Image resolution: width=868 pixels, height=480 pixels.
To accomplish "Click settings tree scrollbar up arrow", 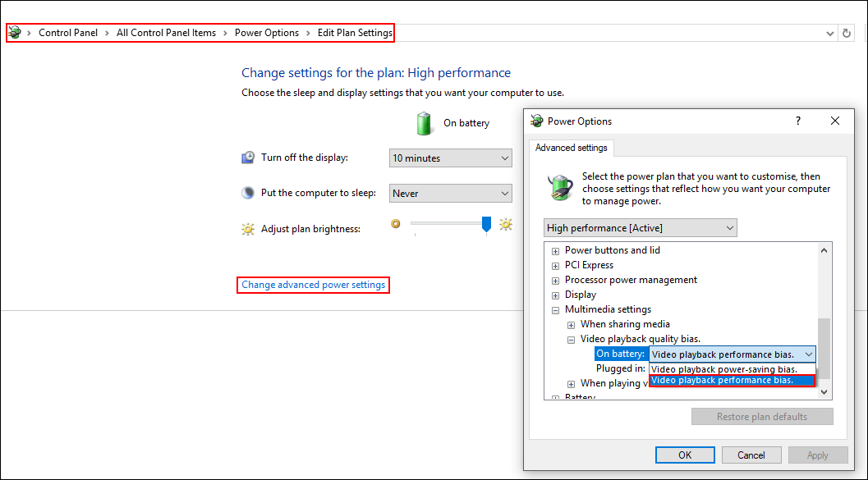I will point(824,250).
